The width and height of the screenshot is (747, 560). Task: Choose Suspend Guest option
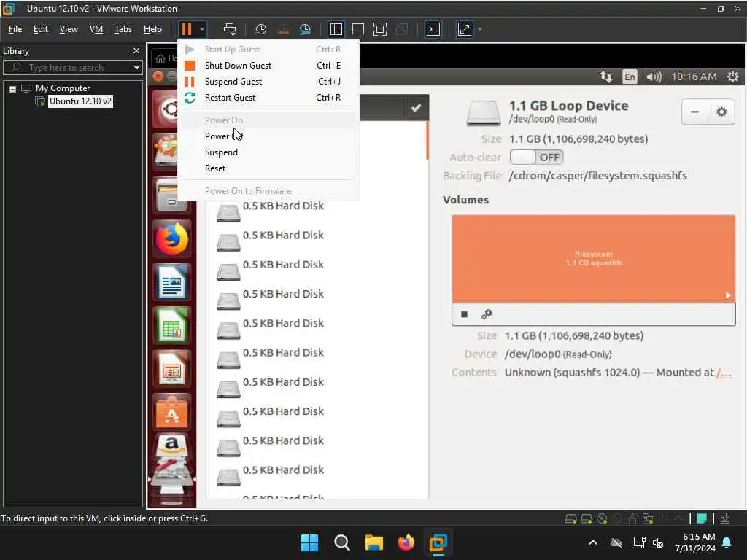click(x=268, y=82)
